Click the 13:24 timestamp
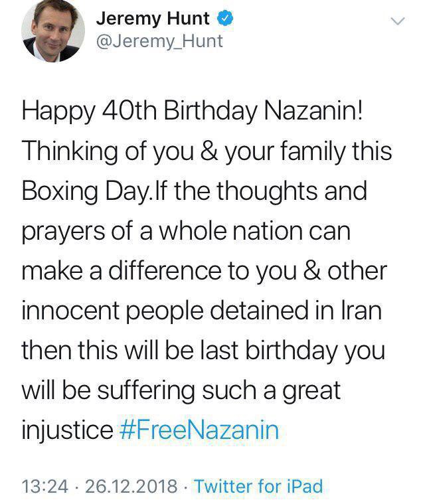Viewport: 425px width, 504px height. point(45,486)
